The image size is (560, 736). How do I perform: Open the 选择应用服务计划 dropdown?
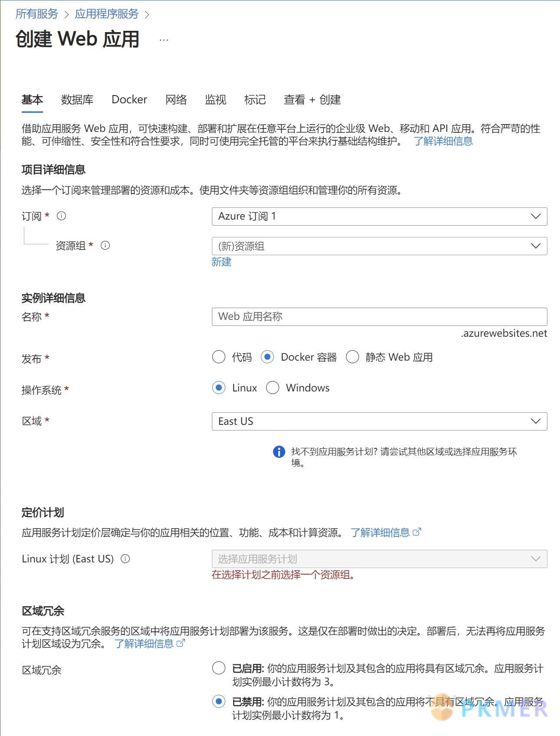coord(379,559)
